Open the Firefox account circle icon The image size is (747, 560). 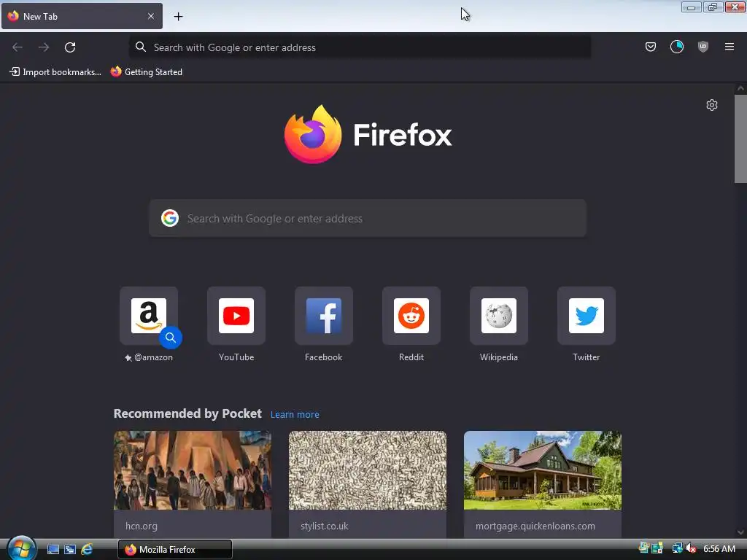[x=676, y=47]
